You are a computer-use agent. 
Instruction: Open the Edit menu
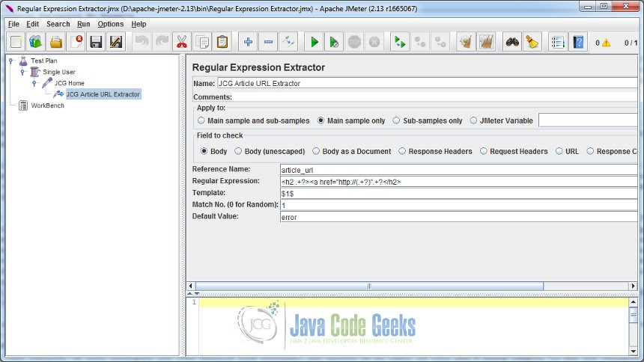pos(32,24)
